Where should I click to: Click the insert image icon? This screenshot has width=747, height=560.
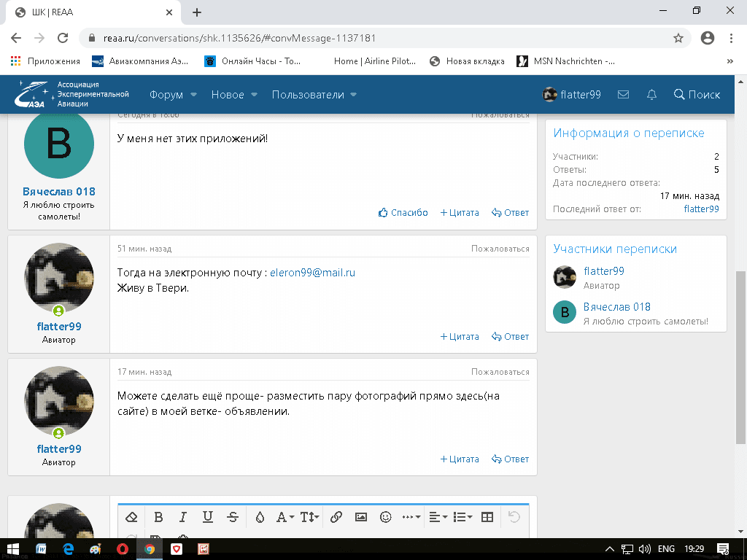(361, 517)
